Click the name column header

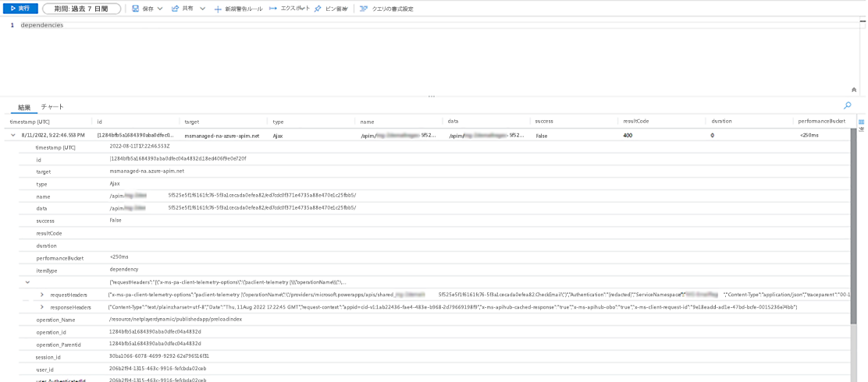(367, 121)
